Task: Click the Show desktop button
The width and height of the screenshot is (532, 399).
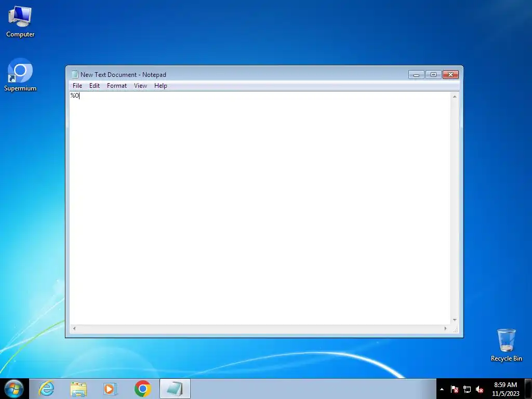Action: tap(528, 389)
